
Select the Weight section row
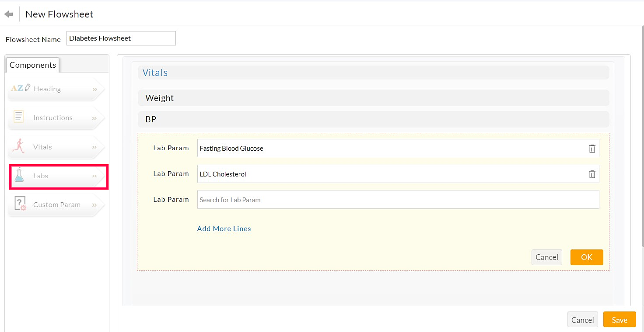(x=373, y=98)
